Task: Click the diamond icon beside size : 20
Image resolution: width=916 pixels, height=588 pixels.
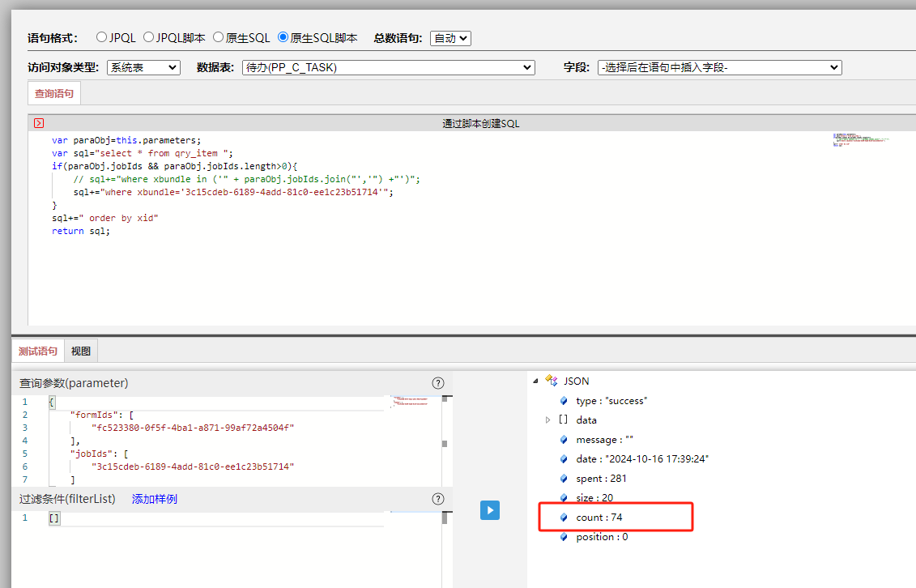Action: (x=564, y=497)
